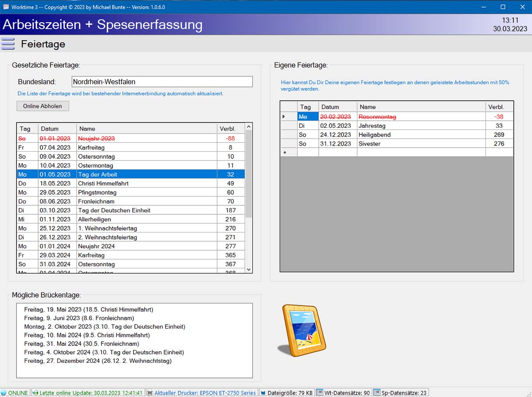
Task: Select the Allerheiligen row
Action: (x=131, y=219)
